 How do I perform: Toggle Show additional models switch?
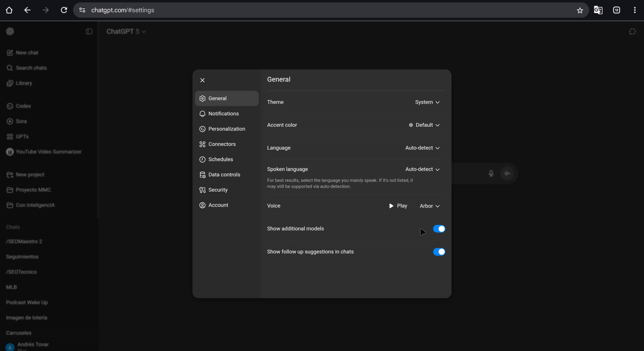click(439, 229)
